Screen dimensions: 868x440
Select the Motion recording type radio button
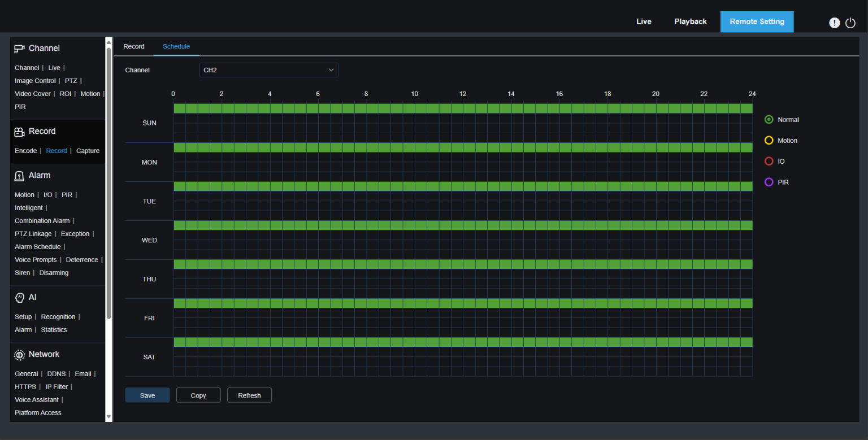tap(769, 141)
